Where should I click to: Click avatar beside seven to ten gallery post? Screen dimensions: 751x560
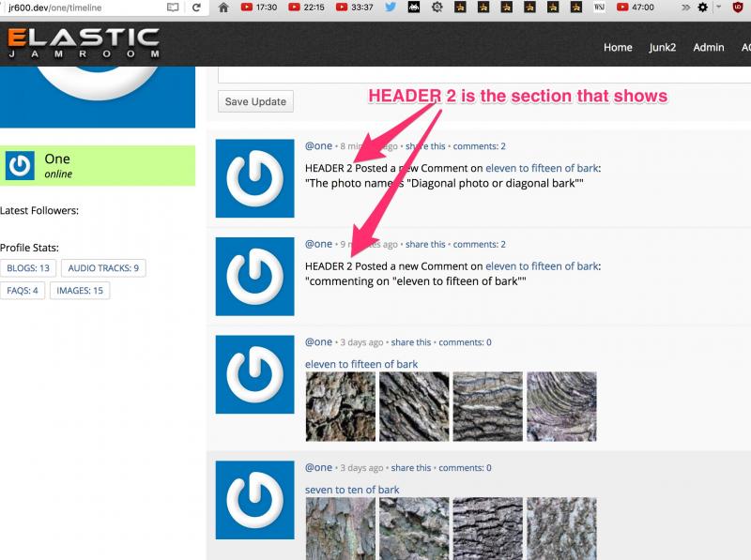point(254,500)
